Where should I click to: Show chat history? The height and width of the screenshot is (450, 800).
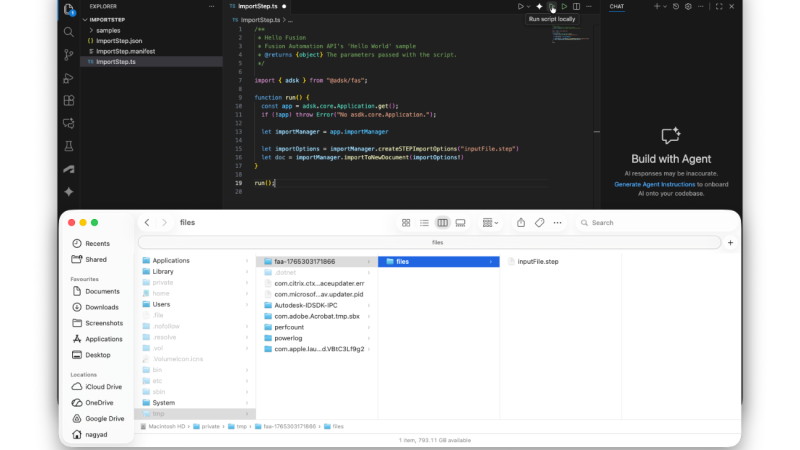[676, 6]
